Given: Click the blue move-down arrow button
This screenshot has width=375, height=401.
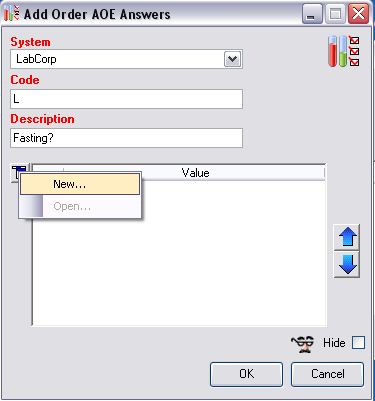Looking at the screenshot, I should point(347,264).
